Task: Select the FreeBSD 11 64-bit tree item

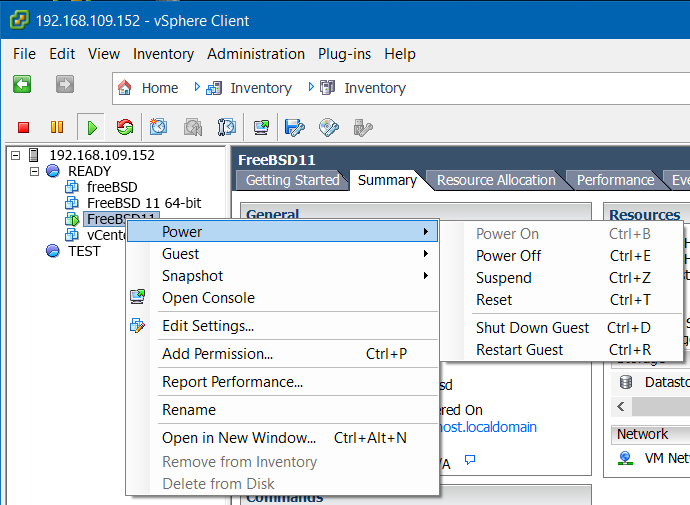Action: (144, 203)
